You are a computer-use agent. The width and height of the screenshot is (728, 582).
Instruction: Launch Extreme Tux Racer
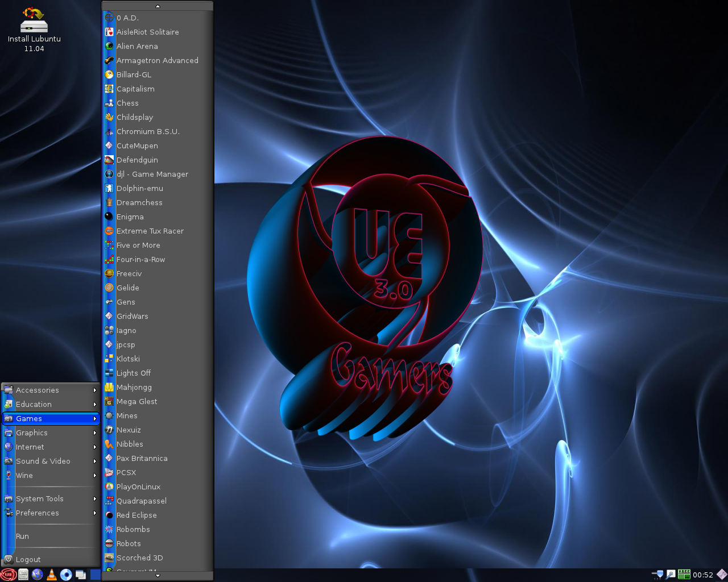pos(158,231)
